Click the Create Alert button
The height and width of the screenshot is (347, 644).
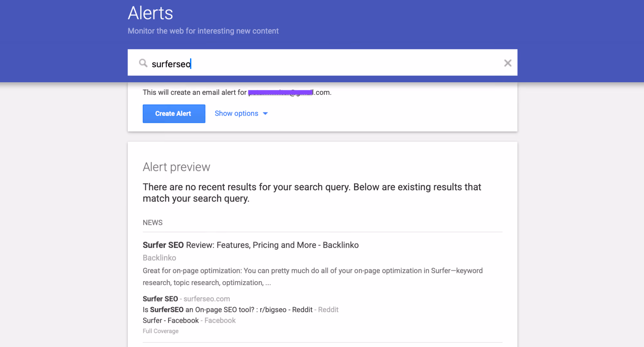[x=174, y=114]
